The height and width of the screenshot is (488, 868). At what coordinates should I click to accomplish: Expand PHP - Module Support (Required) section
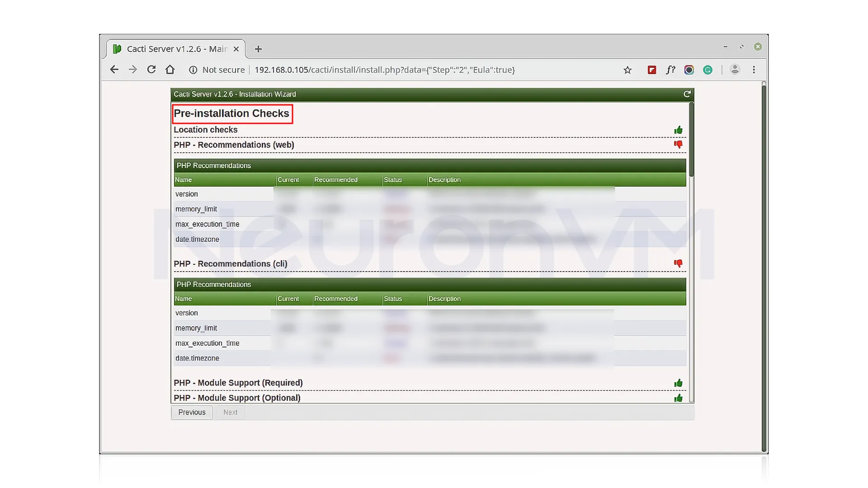pyautogui.click(x=238, y=383)
